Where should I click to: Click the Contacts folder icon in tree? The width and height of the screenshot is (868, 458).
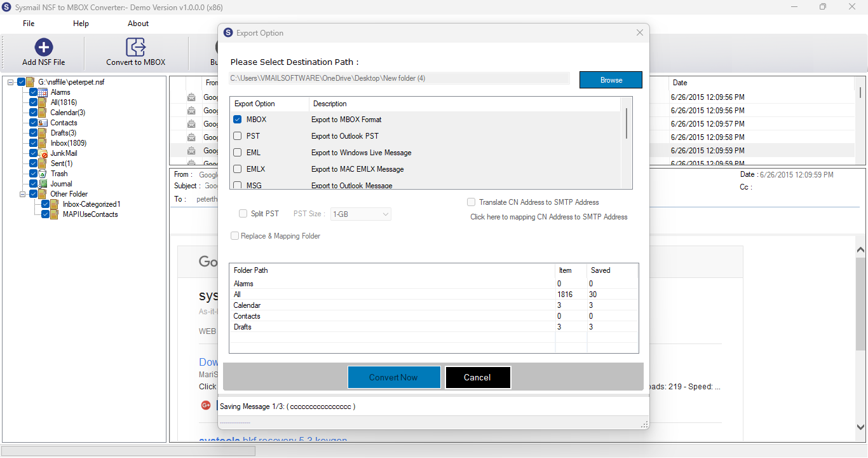click(43, 123)
